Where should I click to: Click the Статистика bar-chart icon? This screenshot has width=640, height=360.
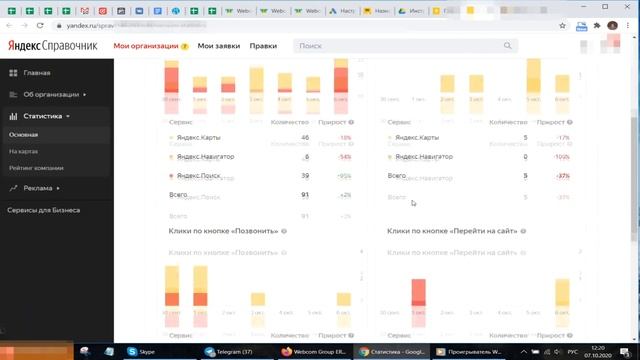pyautogui.click(x=13, y=116)
